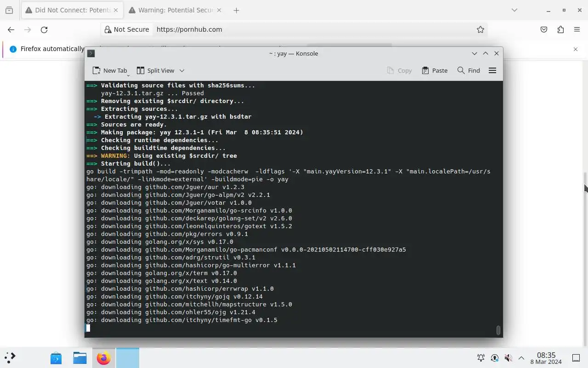The image size is (588, 368).
Task: Open the KDE application launcher
Action: (10, 357)
